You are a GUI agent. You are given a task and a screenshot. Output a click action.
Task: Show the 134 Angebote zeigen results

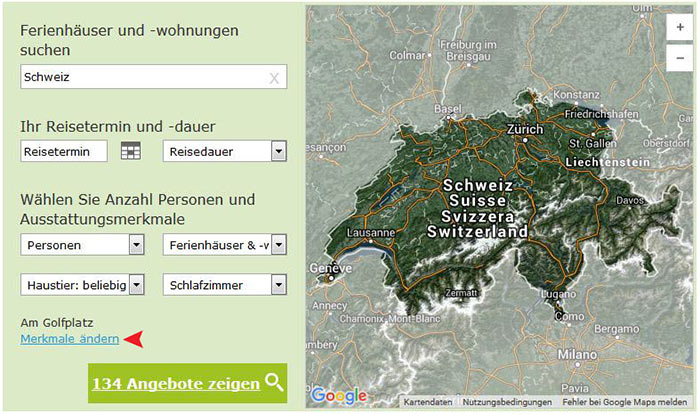[188, 383]
